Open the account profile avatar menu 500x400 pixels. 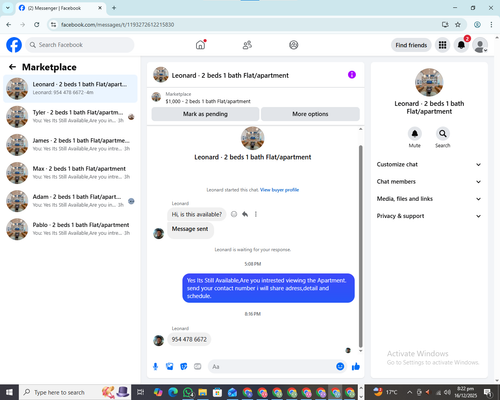coord(480,45)
